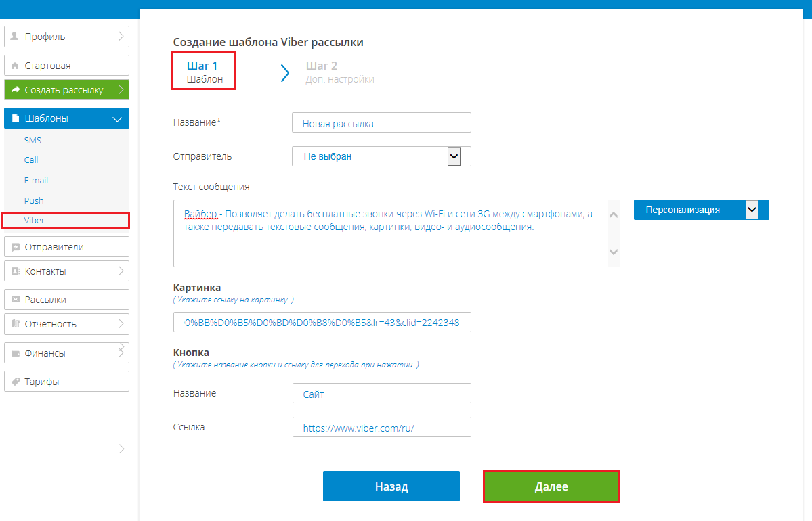
Task: Click the Создание шаблона Viber рассылки heading
Action: point(268,42)
